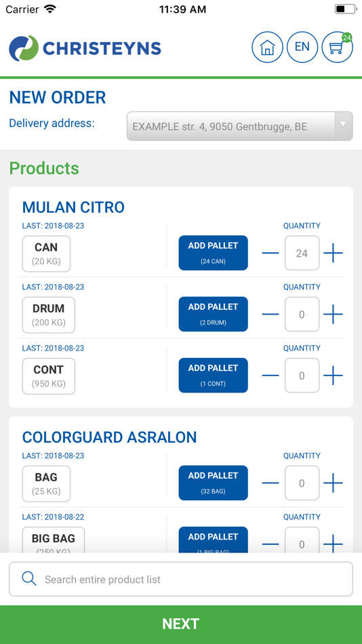The height and width of the screenshot is (644, 362).
Task: Add a pallet of 32 BAG
Action: 213,483
